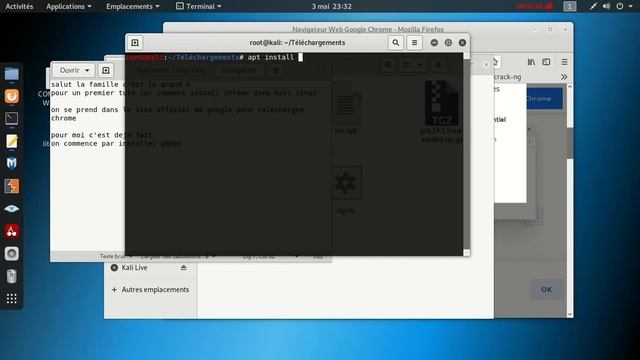
Task: Click the pen icon in the top bar
Action: pyautogui.click(x=593, y=6)
